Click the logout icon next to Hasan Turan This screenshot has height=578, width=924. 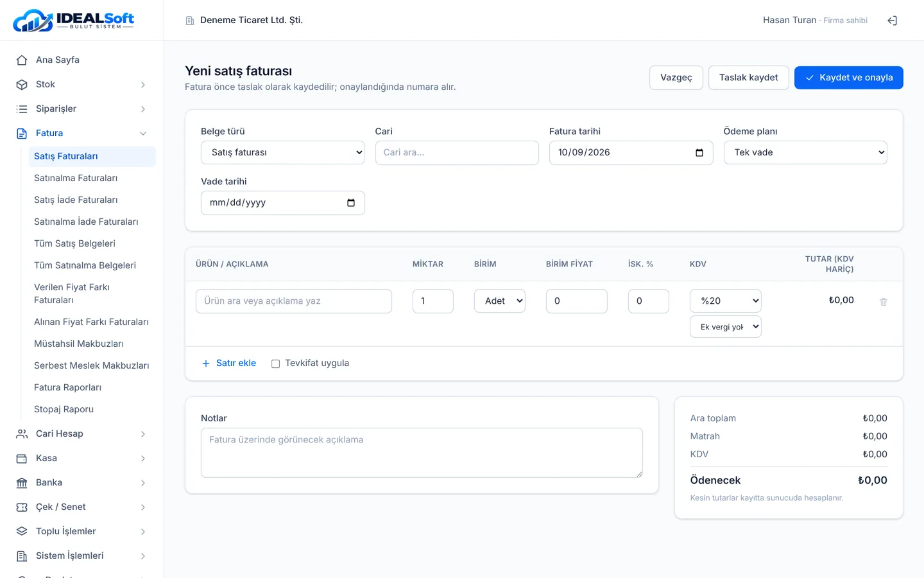click(892, 21)
